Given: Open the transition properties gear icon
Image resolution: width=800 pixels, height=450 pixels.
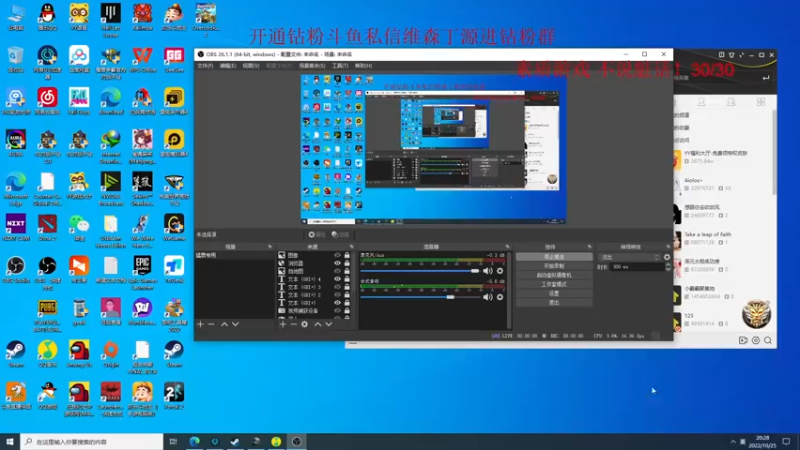Looking at the screenshot, I should pos(667,257).
